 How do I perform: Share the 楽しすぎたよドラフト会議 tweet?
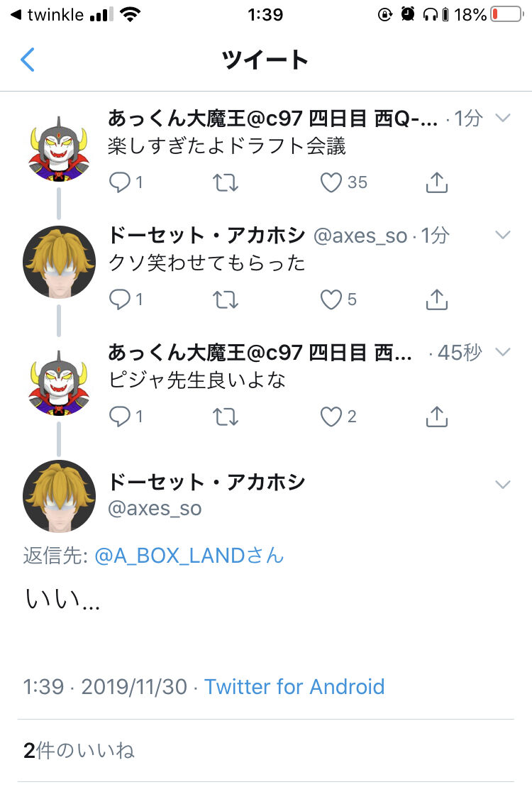tap(437, 182)
